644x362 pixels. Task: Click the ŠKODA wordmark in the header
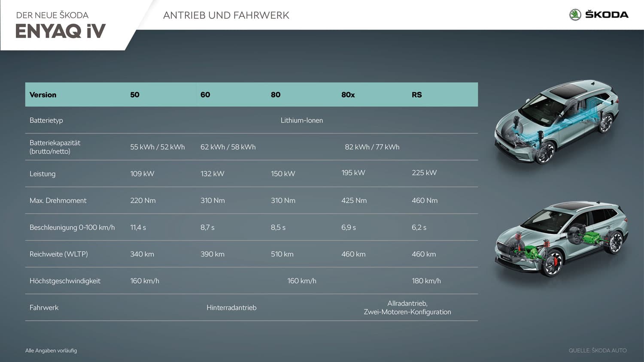(x=607, y=15)
